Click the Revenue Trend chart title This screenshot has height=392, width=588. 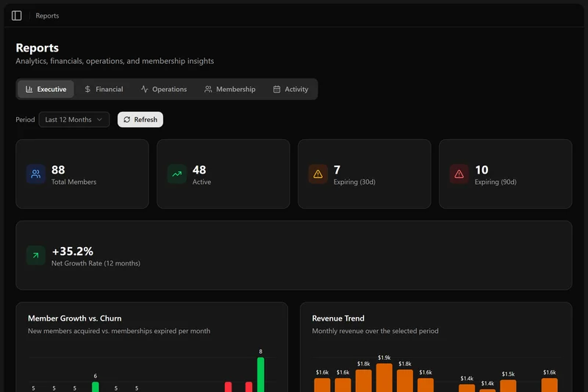(338, 318)
